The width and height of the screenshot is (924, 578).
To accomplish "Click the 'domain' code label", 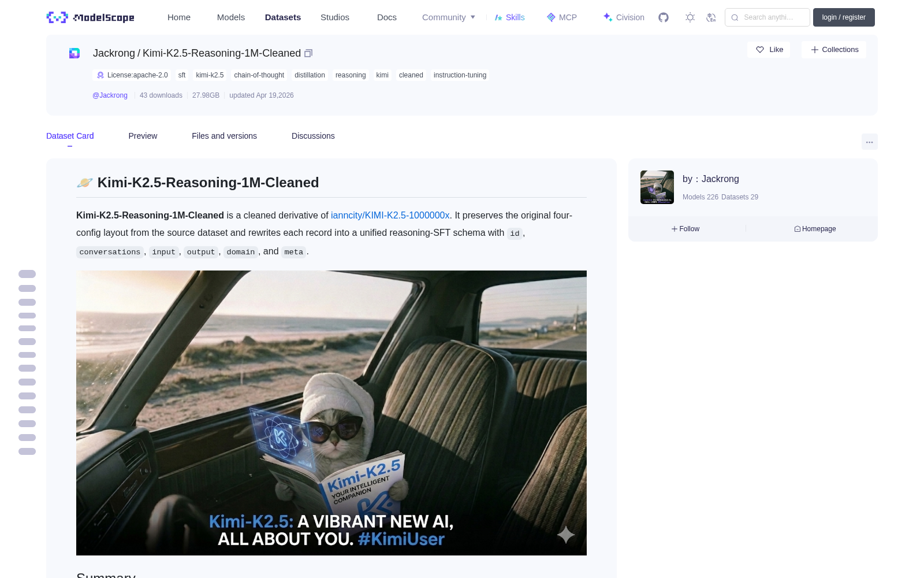I will pyautogui.click(x=241, y=252).
